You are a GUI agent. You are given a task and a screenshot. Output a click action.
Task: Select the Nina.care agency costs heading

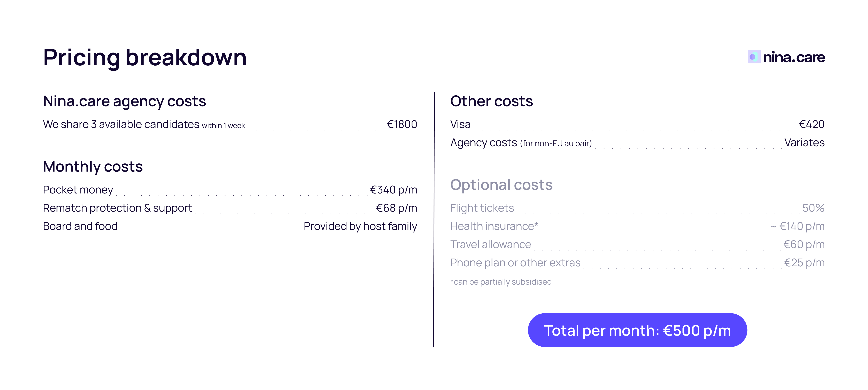pos(124,101)
